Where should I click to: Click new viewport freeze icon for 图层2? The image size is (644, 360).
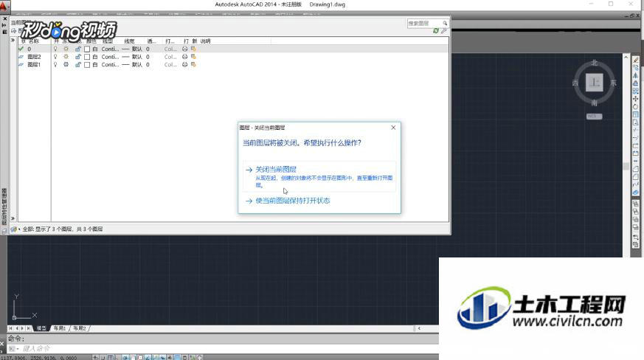193,57
